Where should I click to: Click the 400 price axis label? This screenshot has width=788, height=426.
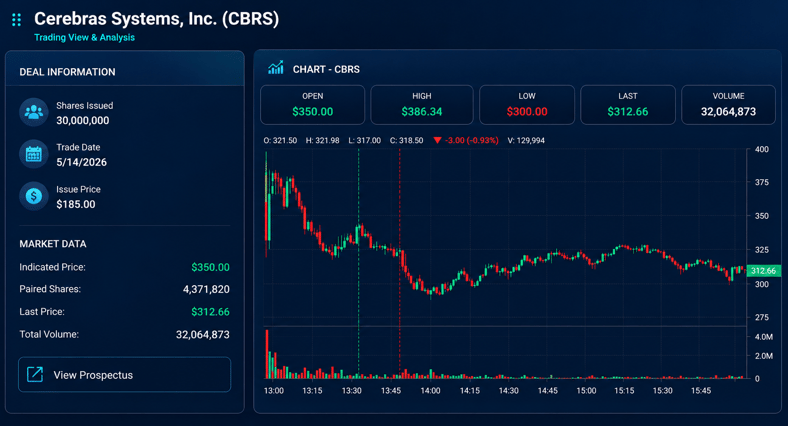(x=761, y=149)
